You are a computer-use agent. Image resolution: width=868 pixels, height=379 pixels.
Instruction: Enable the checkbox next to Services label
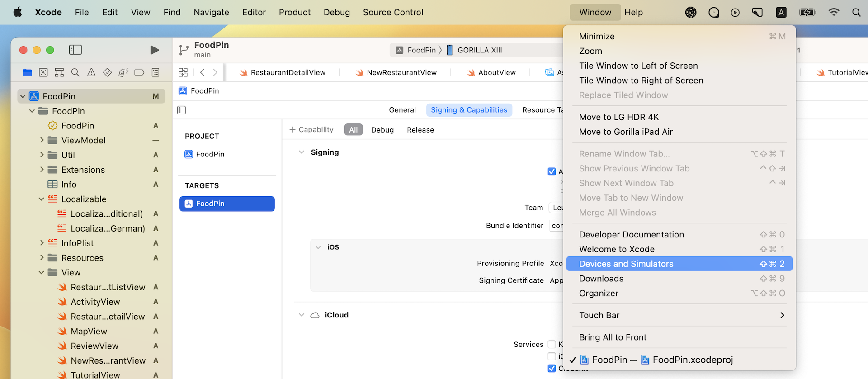[552, 344]
